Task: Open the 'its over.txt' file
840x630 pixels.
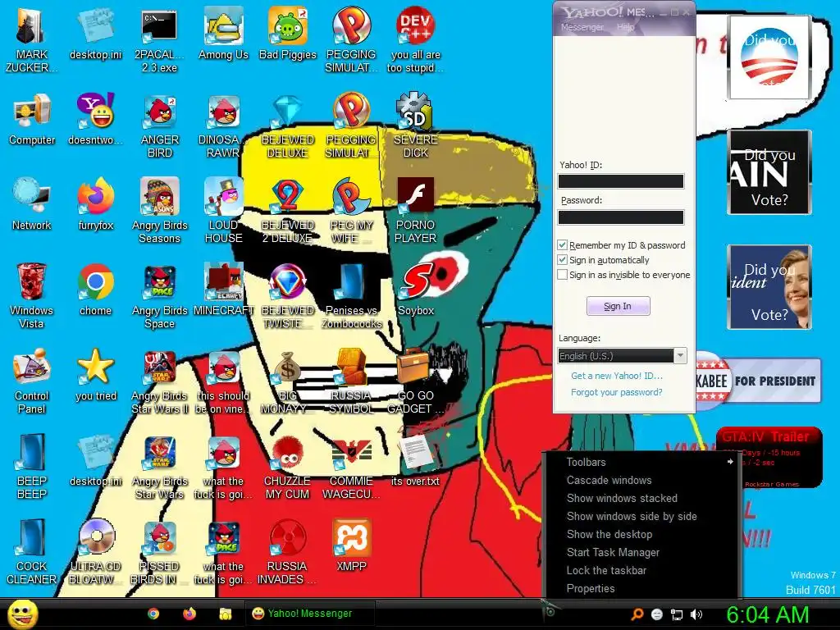Action: pyautogui.click(x=415, y=460)
